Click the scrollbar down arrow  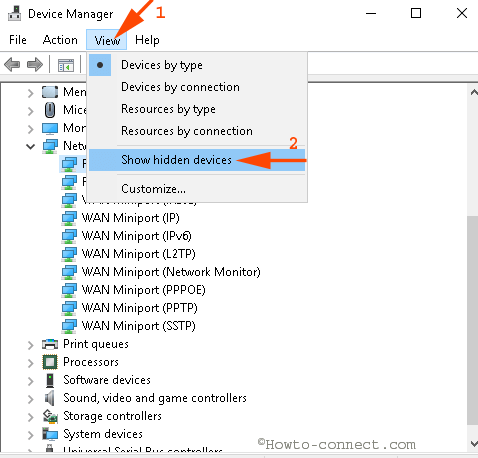pyautogui.click(x=473, y=443)
